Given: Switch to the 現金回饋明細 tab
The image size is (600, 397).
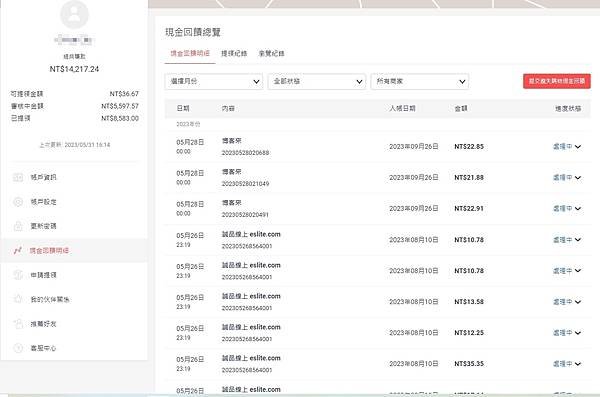Looking at the screenshot, I should click(x=190, y=53).
